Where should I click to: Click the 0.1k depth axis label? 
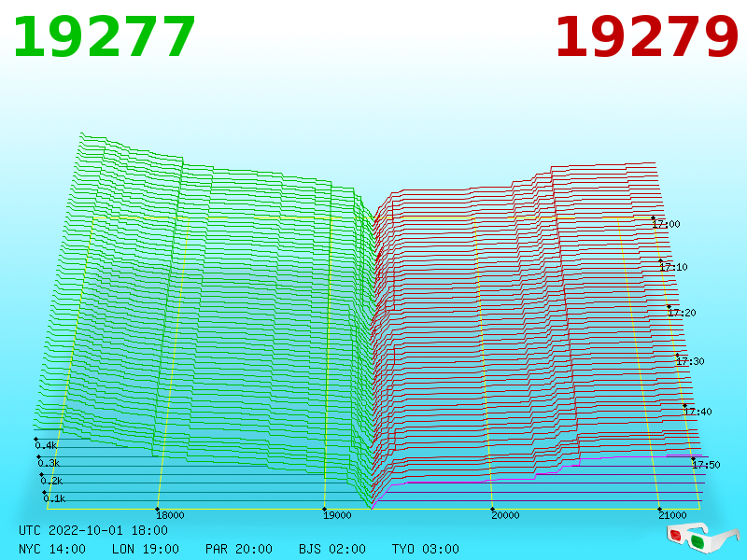[54, 498]
